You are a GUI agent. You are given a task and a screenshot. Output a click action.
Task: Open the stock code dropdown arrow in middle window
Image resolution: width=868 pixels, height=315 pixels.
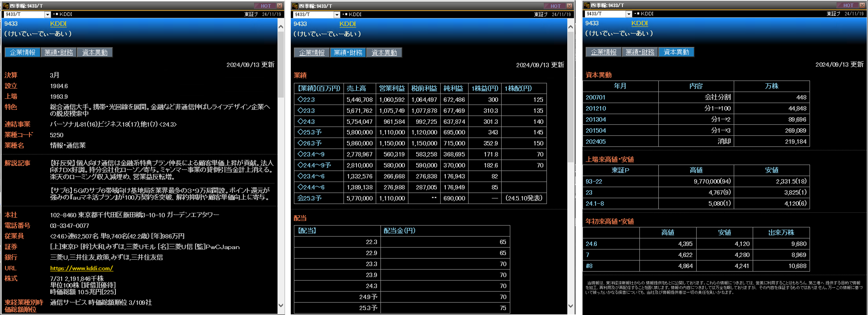(337, 14)
